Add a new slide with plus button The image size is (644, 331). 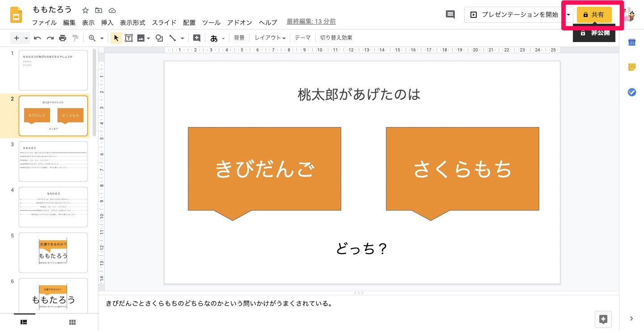tap(17, 38)
